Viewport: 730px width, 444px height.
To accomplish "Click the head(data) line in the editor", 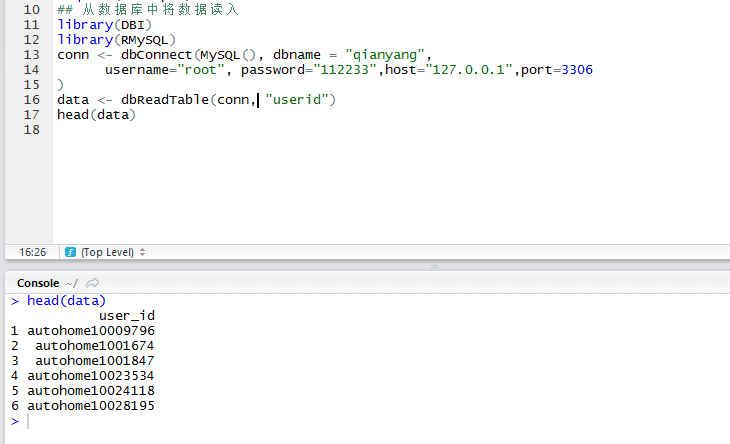I will tap(96, 115).
